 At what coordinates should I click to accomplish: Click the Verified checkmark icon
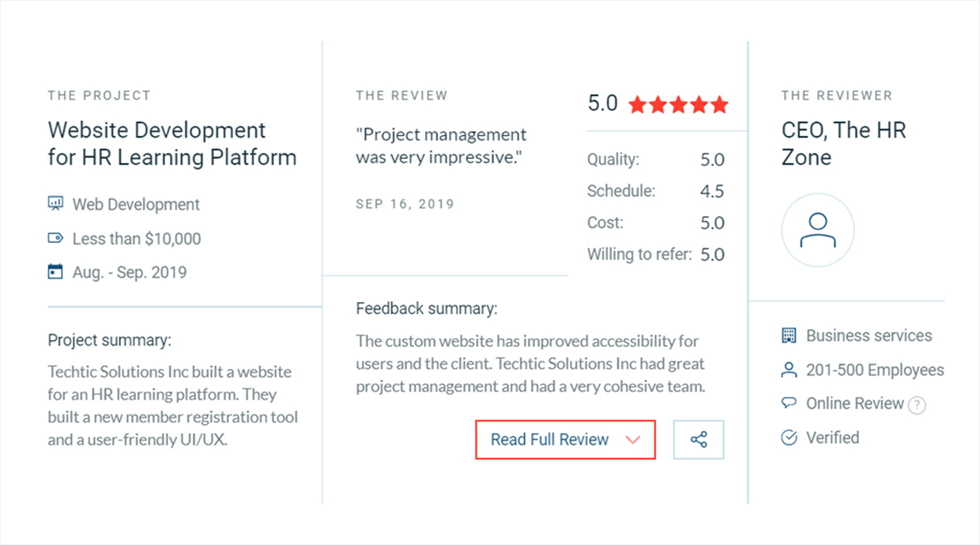[789, 437]
